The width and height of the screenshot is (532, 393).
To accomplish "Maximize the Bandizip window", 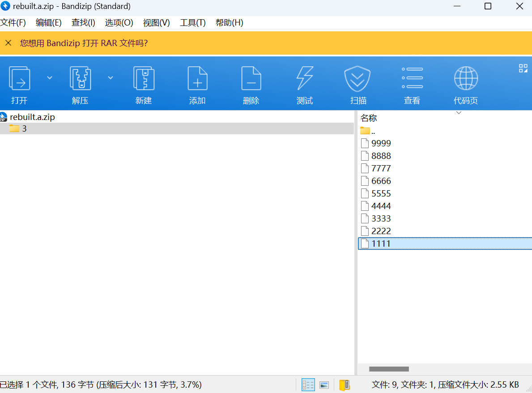I will point(488,6).
